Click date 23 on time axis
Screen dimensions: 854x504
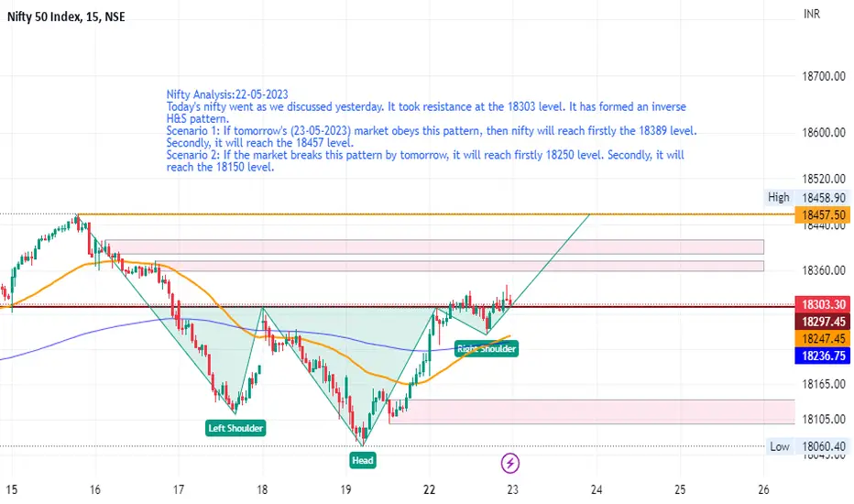click(x=513, y=489)
